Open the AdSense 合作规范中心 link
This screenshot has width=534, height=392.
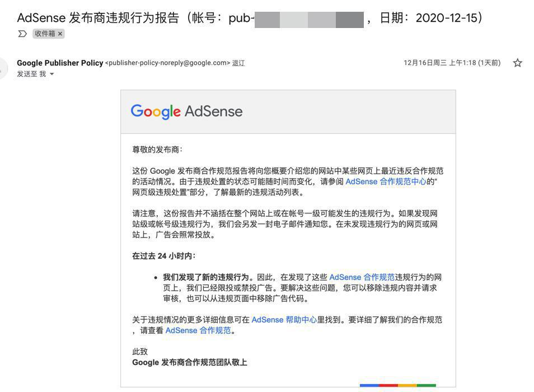(386, 181)
